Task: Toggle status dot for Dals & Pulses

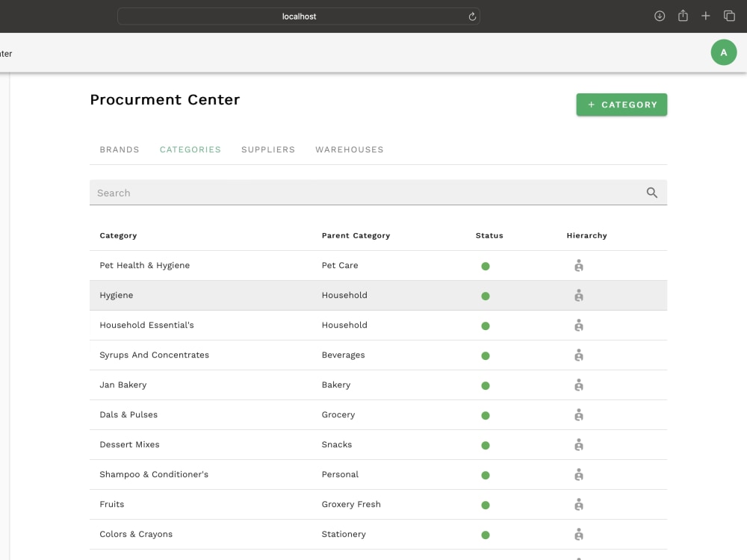Action: [486, 416]
